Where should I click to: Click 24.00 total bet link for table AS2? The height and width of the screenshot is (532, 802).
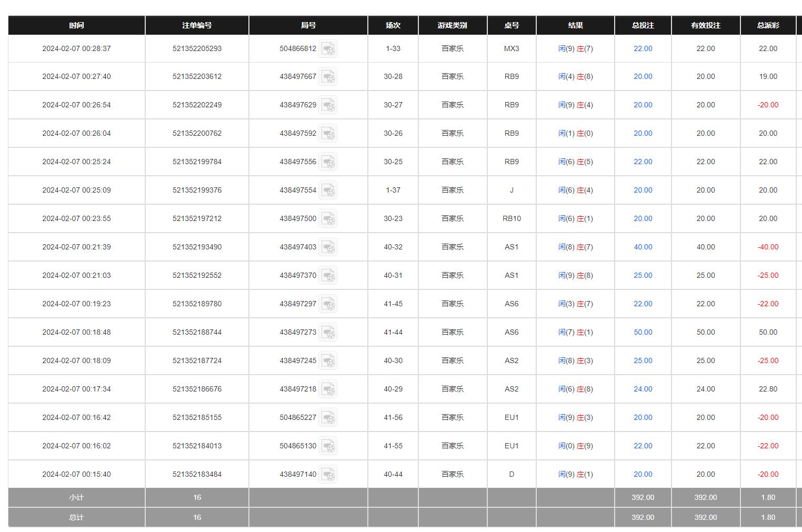pos(643,389)
